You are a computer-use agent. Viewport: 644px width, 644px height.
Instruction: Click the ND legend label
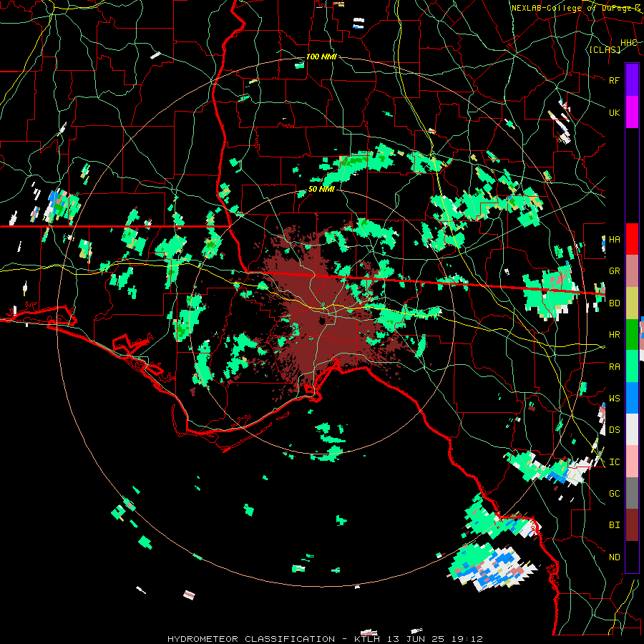(614, 557)
